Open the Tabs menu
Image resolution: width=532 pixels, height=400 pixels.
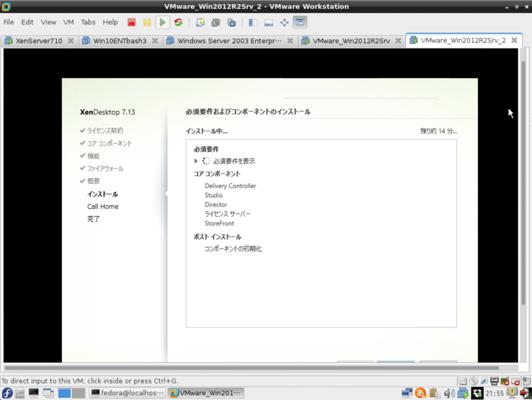[x=88, y=22]
